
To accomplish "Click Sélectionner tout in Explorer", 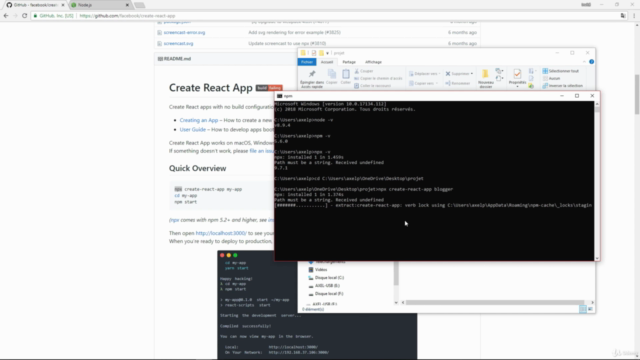I will coord(560,71).
